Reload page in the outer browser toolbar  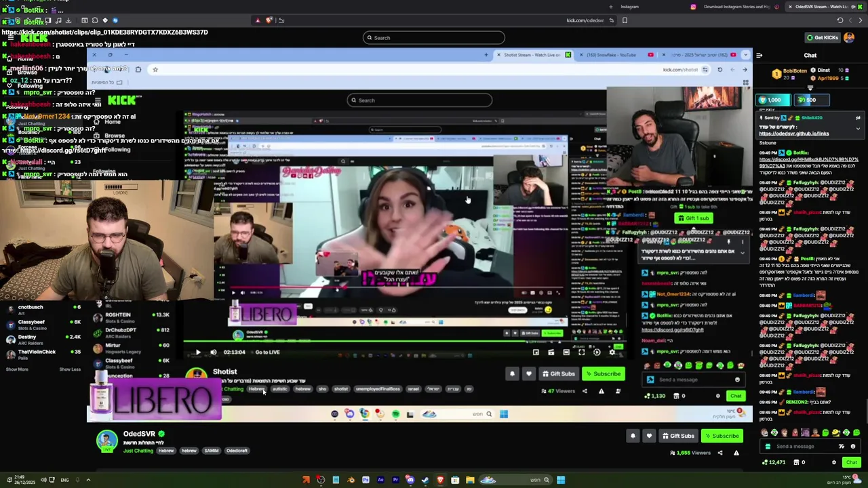click(840, 20)
